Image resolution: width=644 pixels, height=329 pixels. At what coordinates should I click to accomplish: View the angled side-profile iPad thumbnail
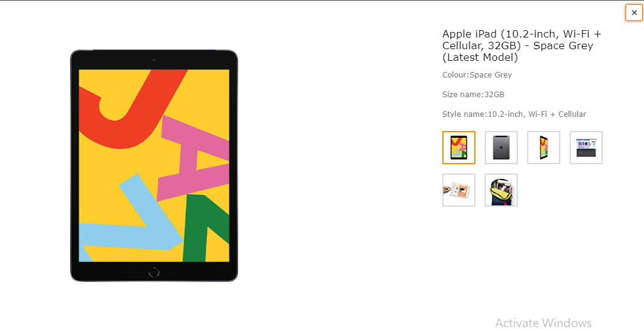pyautogui.click(x=543, y=148)
